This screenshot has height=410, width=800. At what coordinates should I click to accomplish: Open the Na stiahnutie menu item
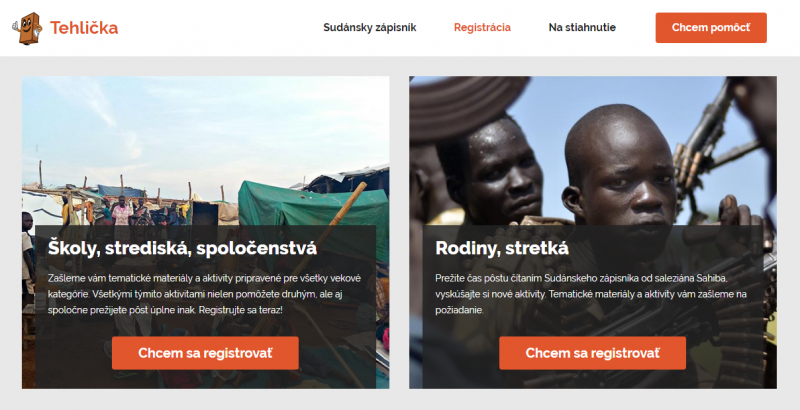(x=582, y=28)
